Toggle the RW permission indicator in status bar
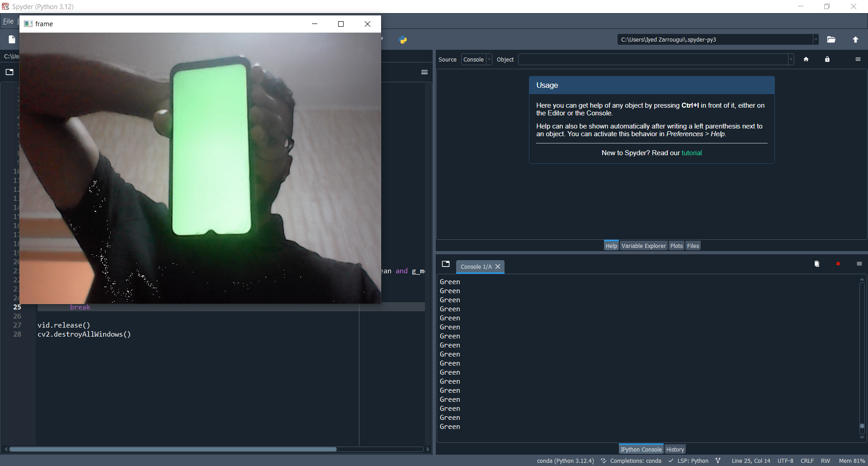Viewport: 868px width, 466px height. 826,461
